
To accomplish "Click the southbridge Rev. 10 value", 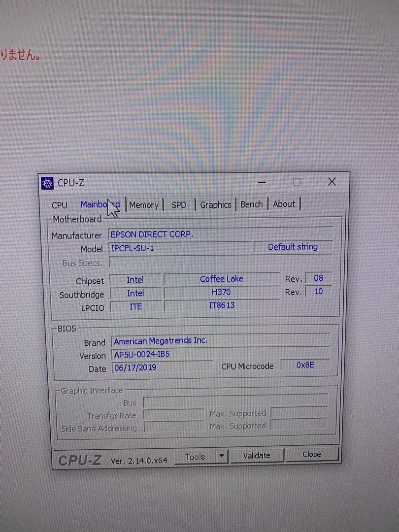I will coord(318,291).
